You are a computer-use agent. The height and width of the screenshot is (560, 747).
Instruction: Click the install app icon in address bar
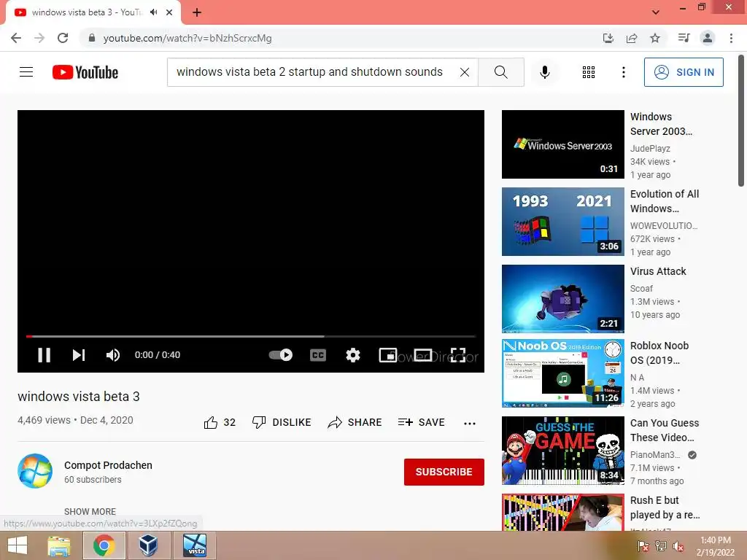[608, 38]
